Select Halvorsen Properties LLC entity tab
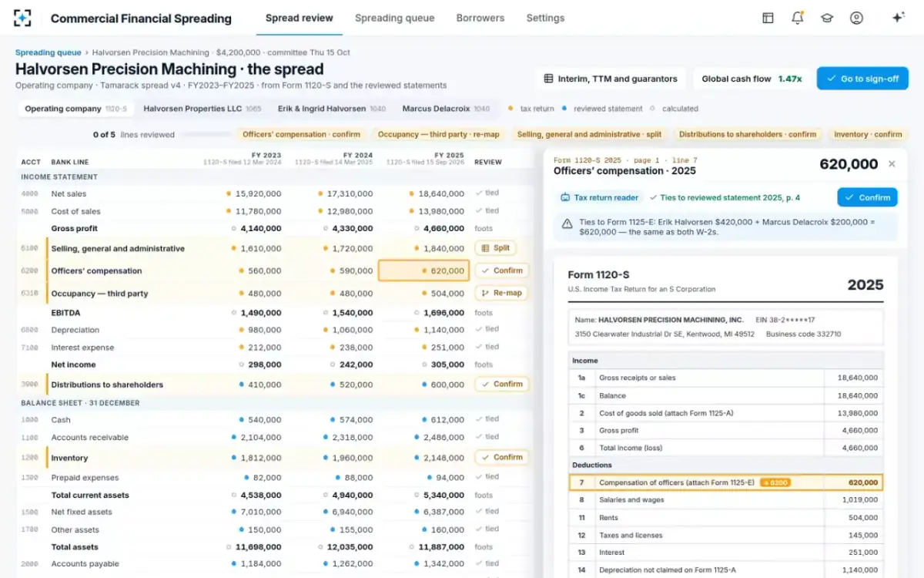 pos(203,109)
